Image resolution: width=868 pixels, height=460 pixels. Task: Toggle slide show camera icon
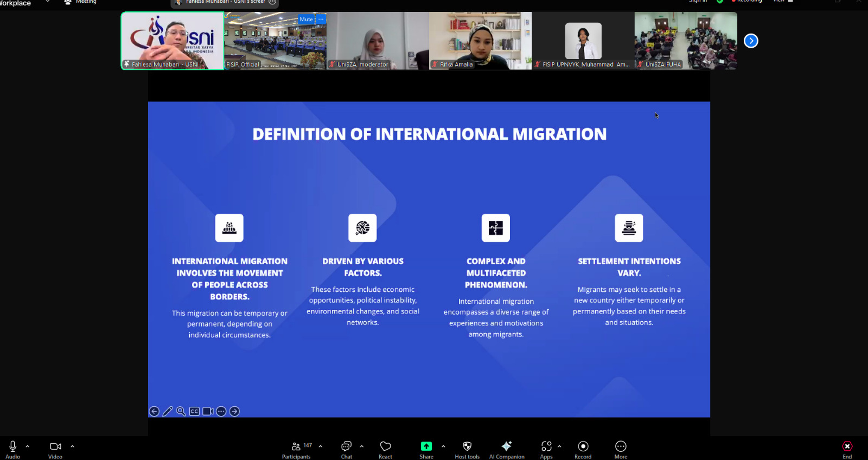208,411
